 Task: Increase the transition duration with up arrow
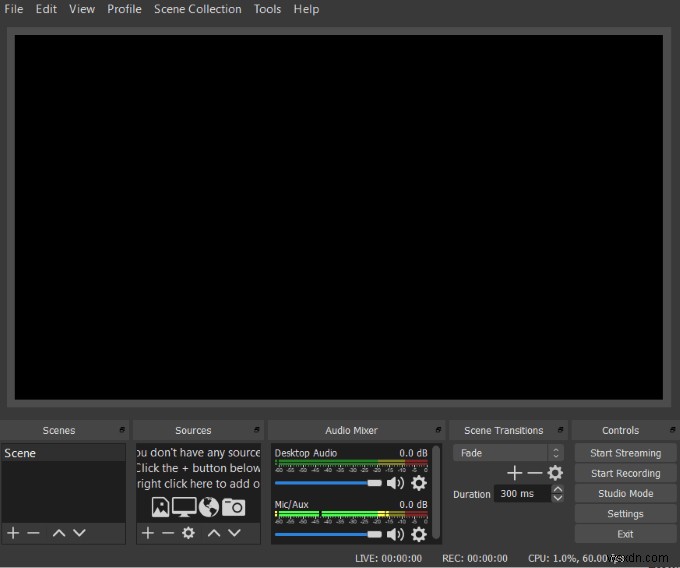pyautogui.click(x=558, y=489)
